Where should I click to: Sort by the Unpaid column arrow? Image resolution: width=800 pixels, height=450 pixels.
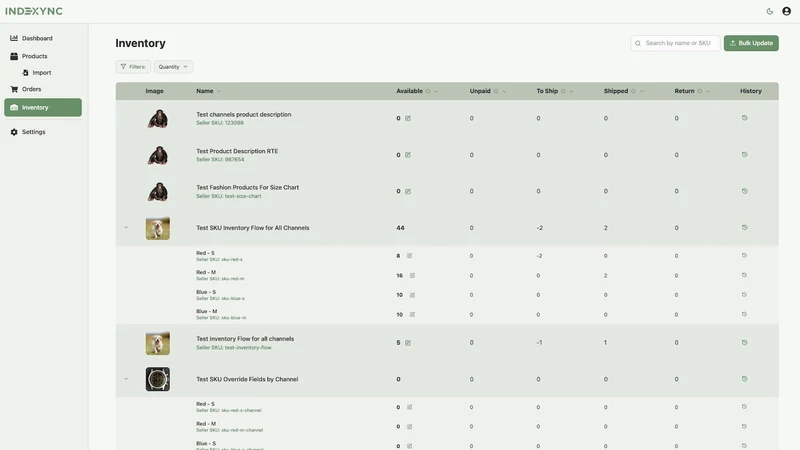tap(504, 91)
